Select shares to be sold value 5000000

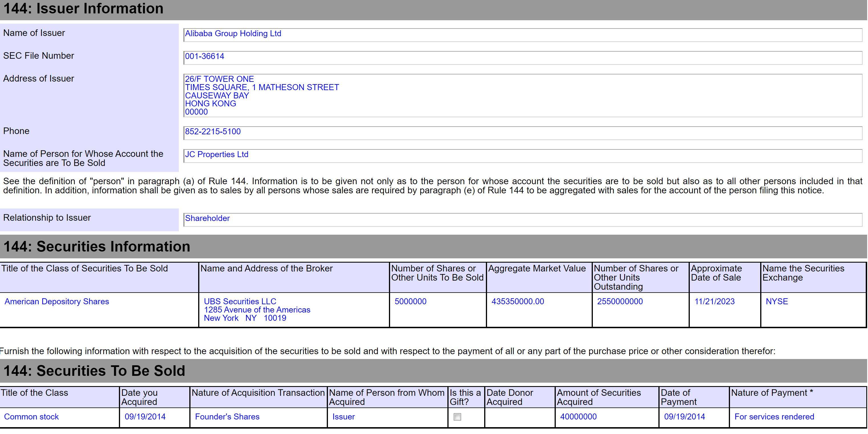click(x=410, y=302)
